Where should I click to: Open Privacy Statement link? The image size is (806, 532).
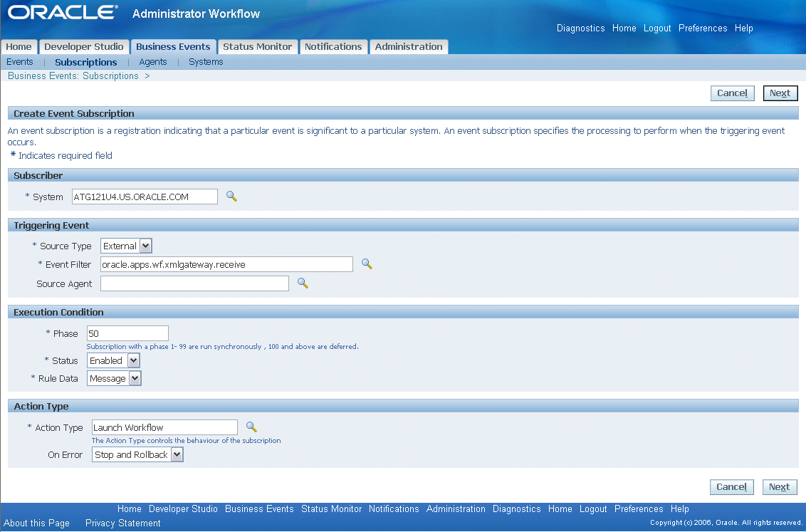(x=123, y=523)
